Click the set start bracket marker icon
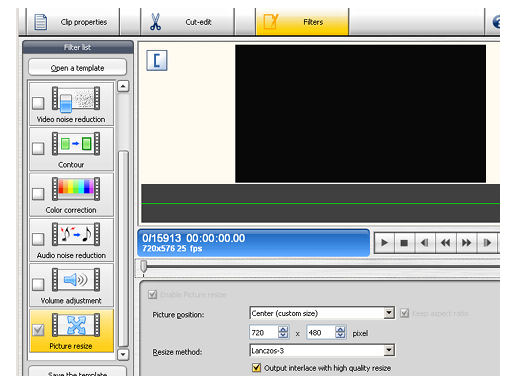 [157, 60]
